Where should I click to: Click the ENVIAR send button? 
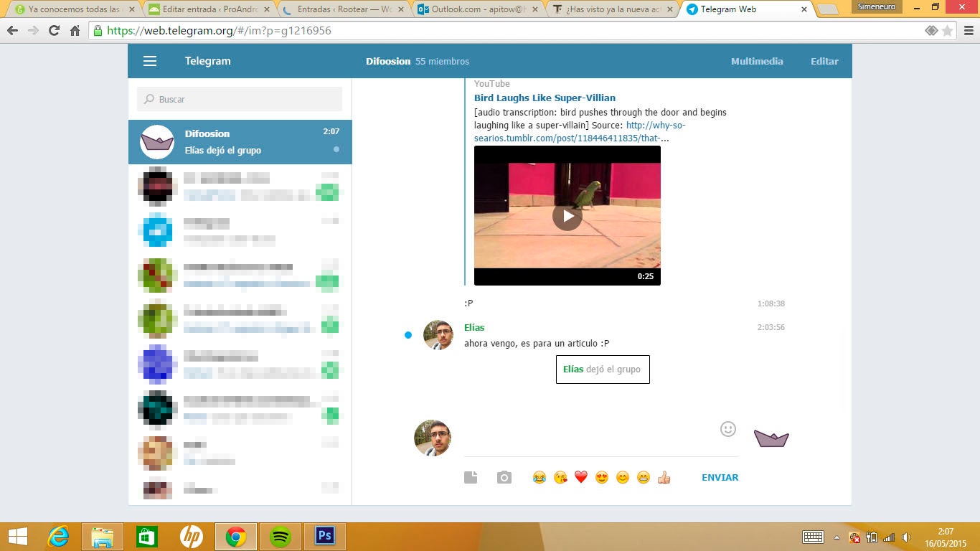click(x=720, y=477)
